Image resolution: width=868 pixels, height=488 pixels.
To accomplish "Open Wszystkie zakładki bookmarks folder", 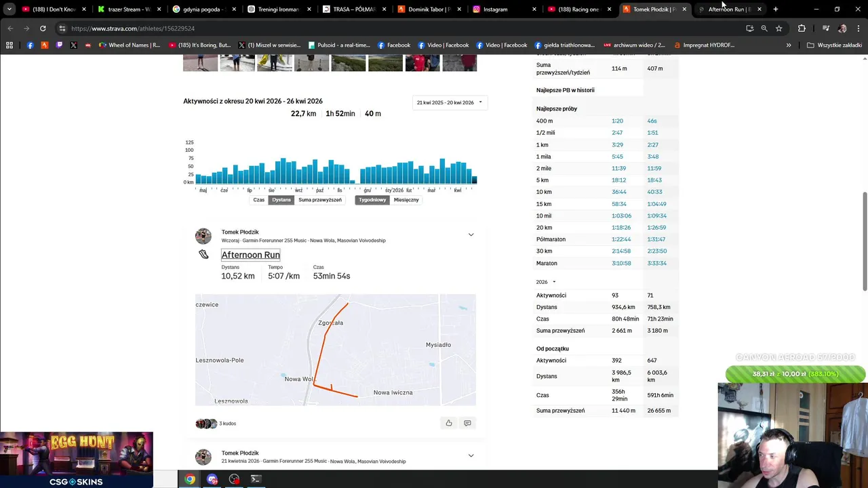I will tap(834, 45).
